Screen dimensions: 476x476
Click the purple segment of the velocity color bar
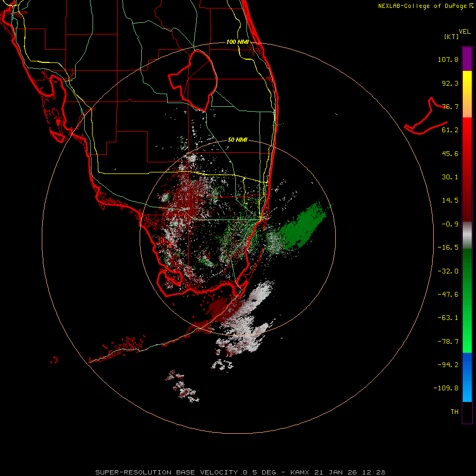point(467,59)
